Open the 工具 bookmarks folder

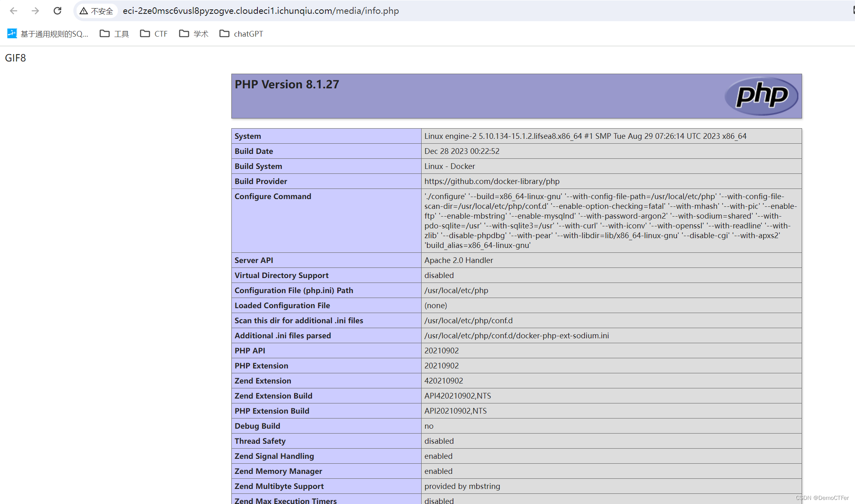coord(114,34)
